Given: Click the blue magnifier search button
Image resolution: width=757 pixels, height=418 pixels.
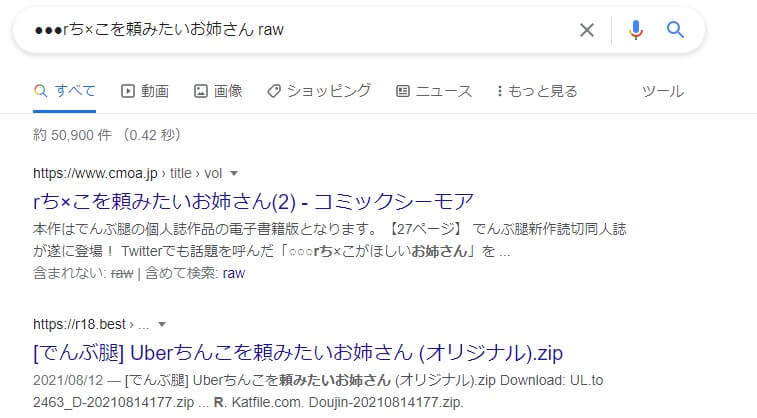Looking at the screenshot, I should tap(675, 30).
